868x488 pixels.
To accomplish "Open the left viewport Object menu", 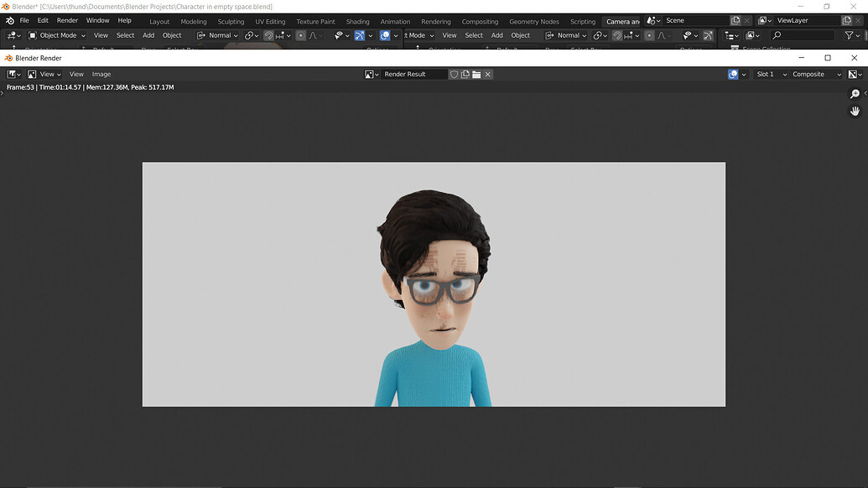I will 172,35.
